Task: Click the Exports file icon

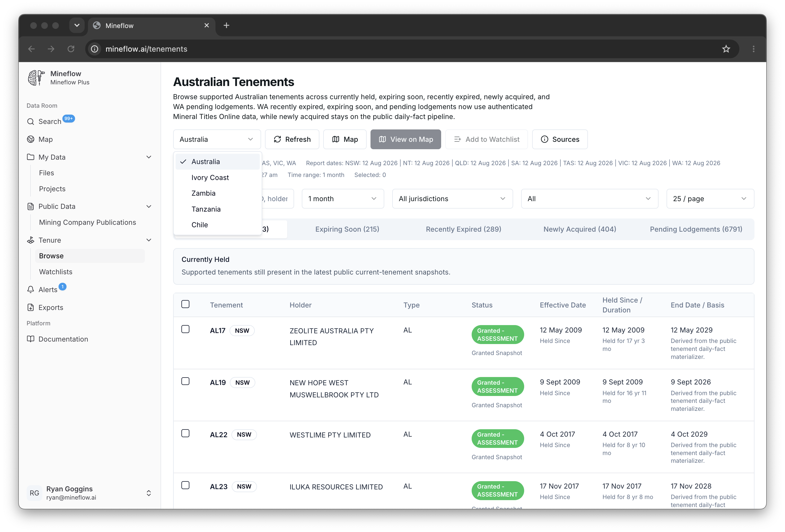Action: 31,307
